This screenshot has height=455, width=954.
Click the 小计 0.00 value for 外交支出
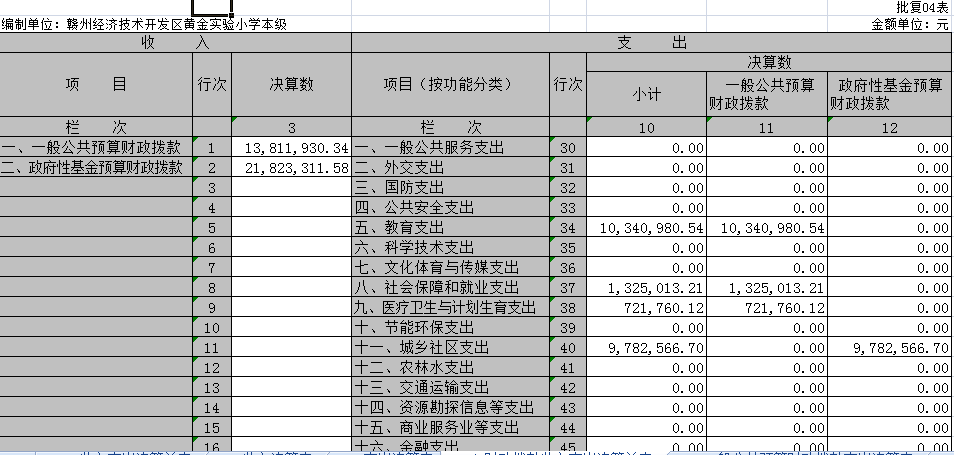coord(646,167)
